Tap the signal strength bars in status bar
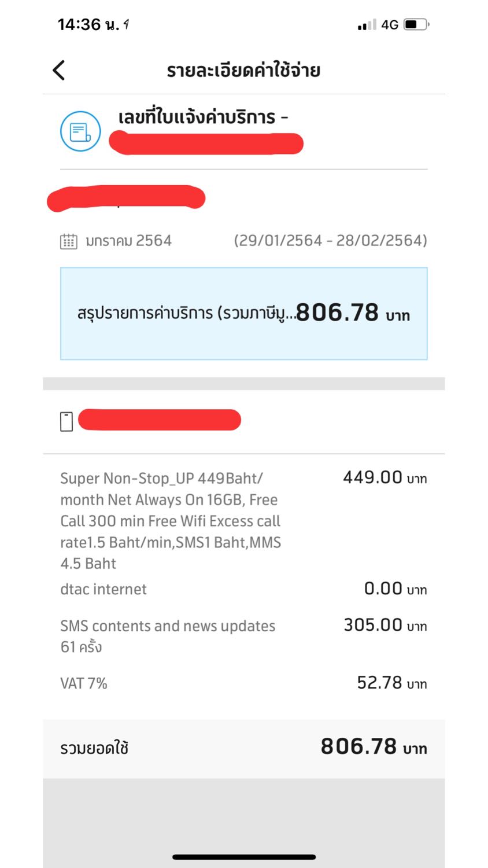Viewport: 488px width, 868px height. click(x=367, y=24)
